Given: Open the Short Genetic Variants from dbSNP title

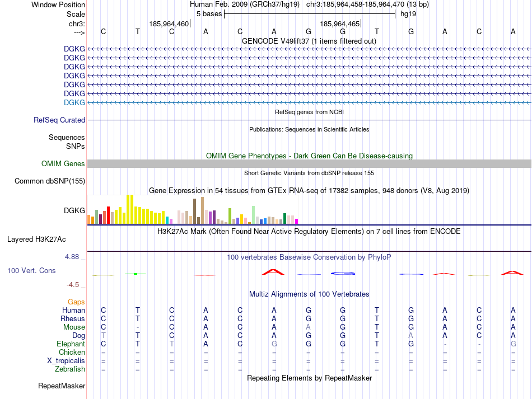Looking at the screenshot, I should (x=309, y=173).
